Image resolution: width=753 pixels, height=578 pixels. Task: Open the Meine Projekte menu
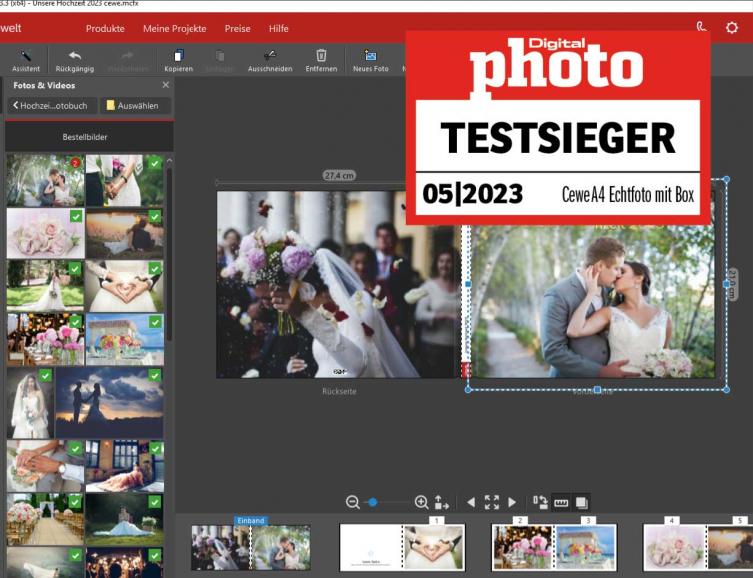tap(174, 28)
